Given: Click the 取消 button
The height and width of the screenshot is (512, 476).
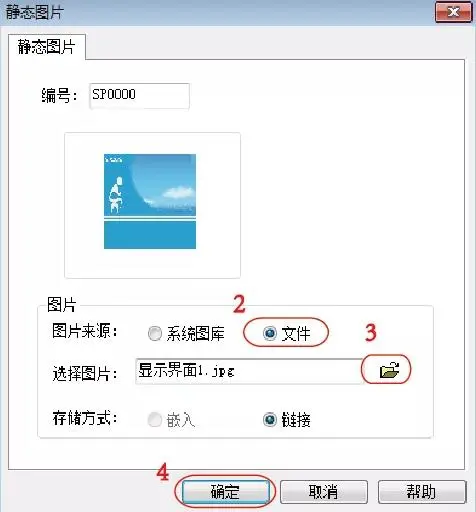Looking at the screenshot, I should coord(324,491).
